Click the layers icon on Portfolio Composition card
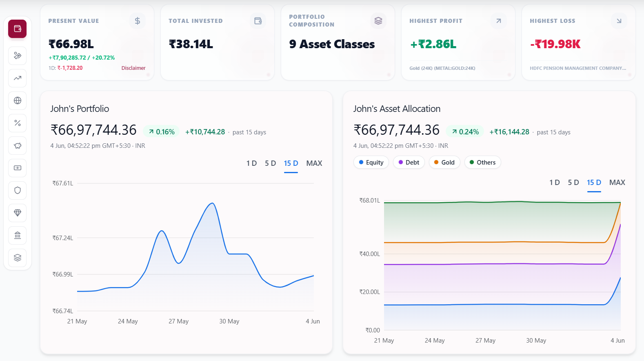This screenshot has height=361, width=644. pyautogui.click(x=378, y=21)
